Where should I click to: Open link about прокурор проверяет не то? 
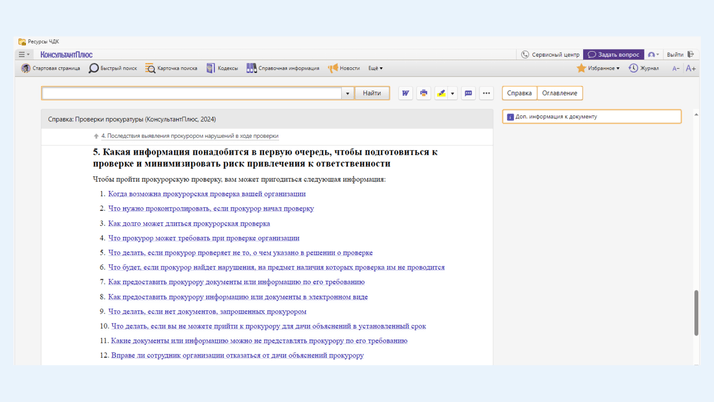coord(240,253)
